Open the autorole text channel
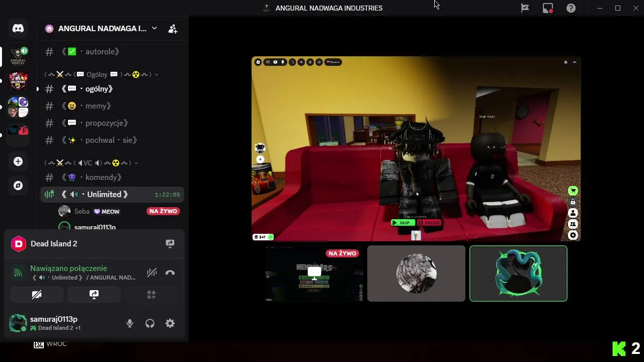Image resolution: width=644 pixels, height=362 pixels. coord(112,51)
